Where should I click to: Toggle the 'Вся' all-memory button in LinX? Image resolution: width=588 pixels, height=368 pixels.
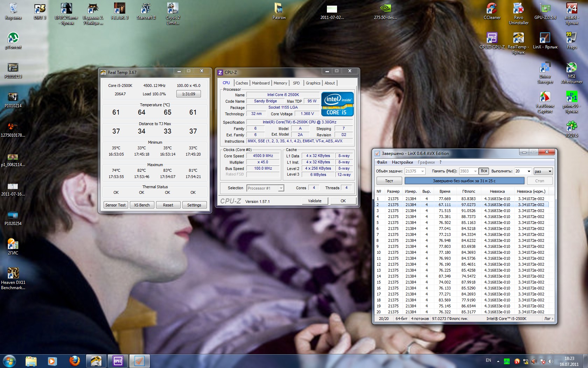tap(484, 171)
